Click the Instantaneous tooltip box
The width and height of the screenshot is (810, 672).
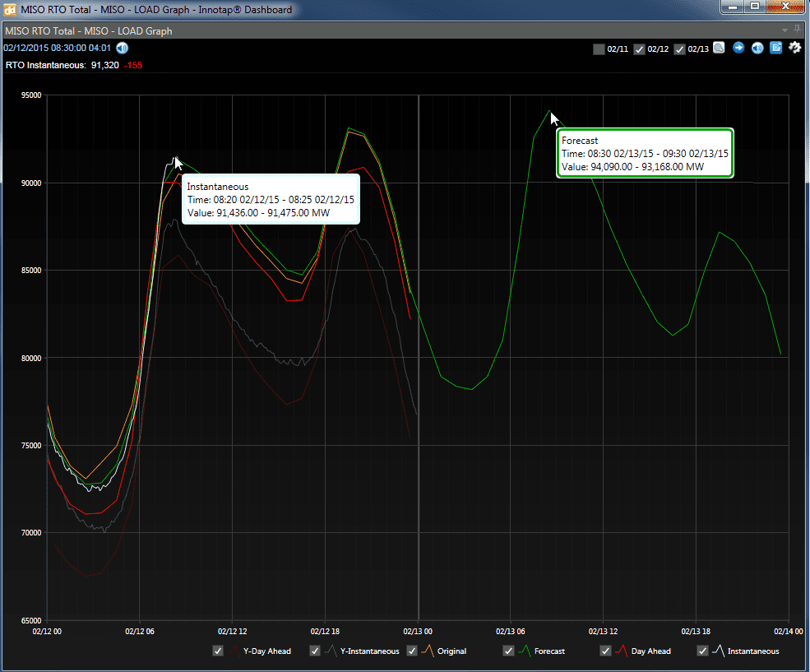(x=271, y=199)
